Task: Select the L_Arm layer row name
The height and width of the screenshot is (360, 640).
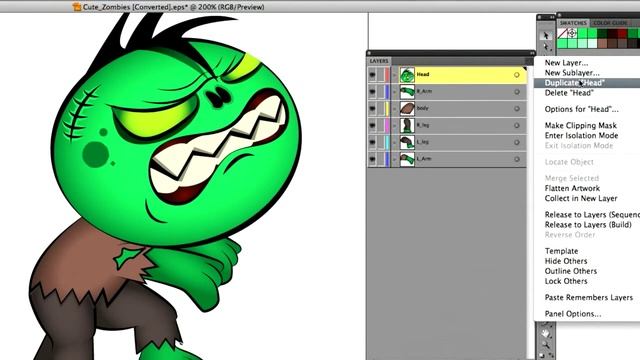Action: point(424,159)
